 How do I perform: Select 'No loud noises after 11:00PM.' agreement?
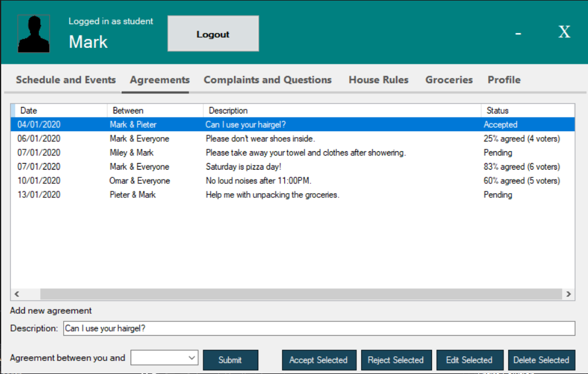[293, 181]
